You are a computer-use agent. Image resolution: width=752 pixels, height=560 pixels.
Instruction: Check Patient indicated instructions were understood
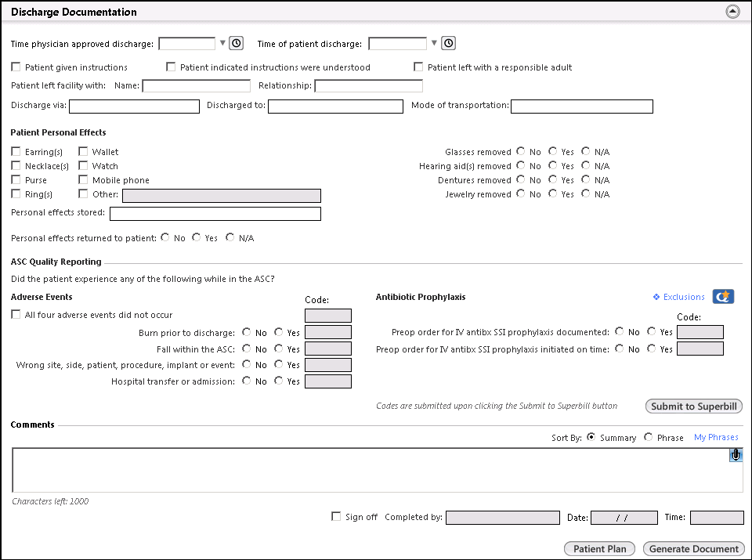click(171, 67)
